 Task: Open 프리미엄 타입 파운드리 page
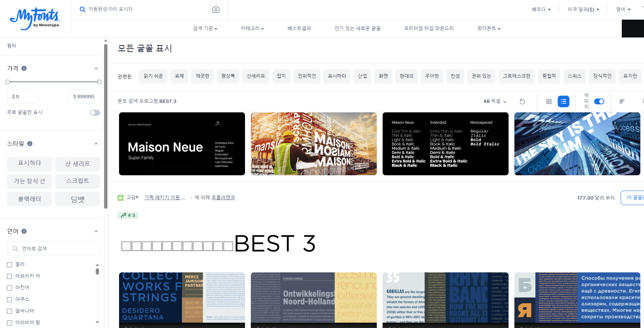[x=429, y=28]
